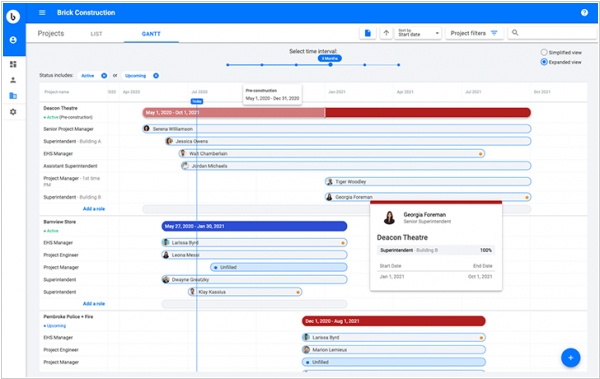This screenshot has height=379, width=600.
Task: Open the settings gear icon in sidebar
Action: [x=13, y=112]
